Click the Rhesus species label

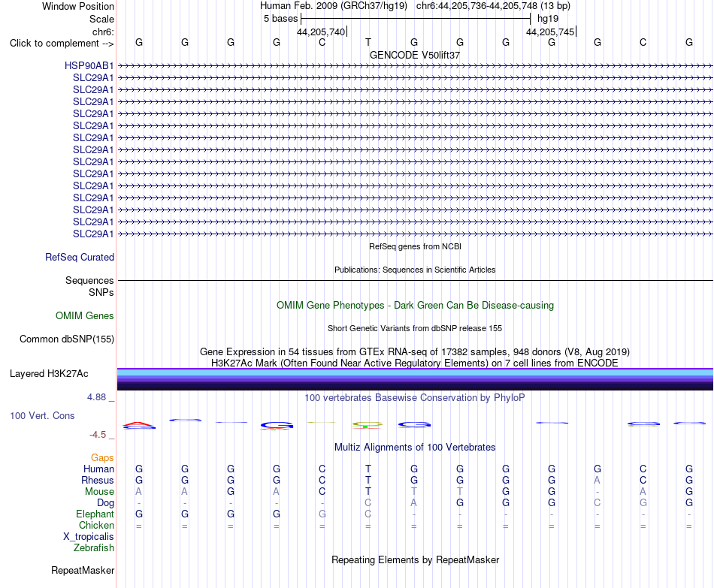tap(98, 480)
